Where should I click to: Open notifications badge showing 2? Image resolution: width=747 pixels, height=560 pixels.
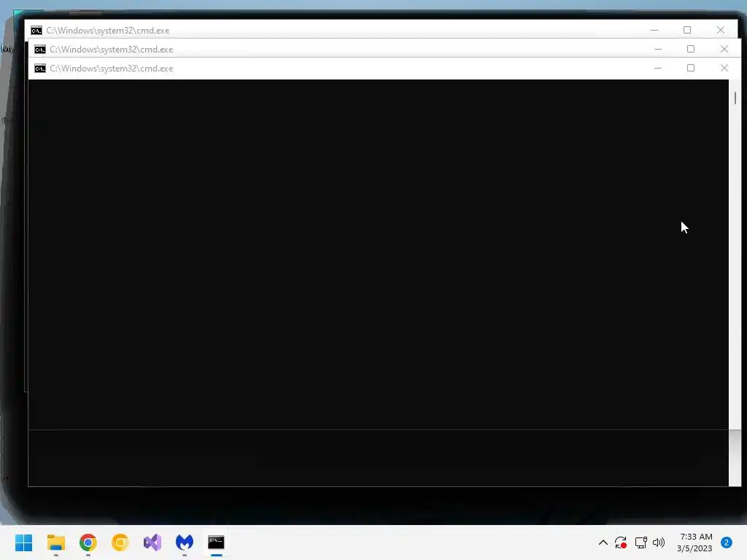tap(727, 542)
